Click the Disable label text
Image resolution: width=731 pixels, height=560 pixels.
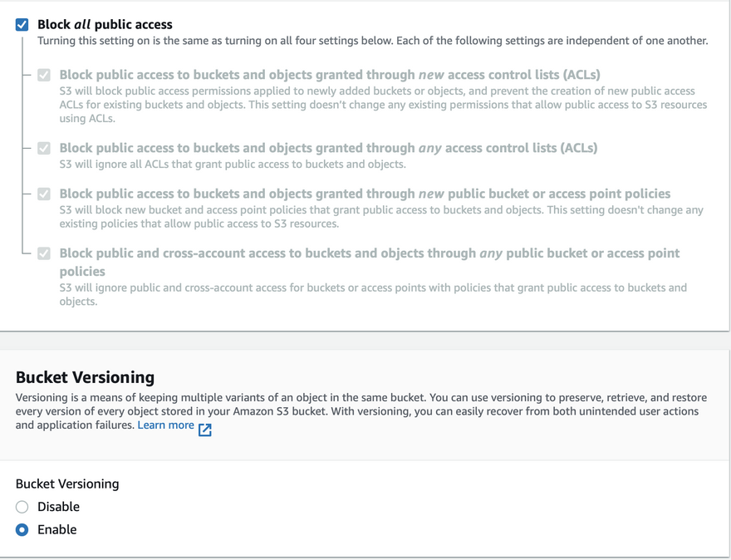[58, 507]
